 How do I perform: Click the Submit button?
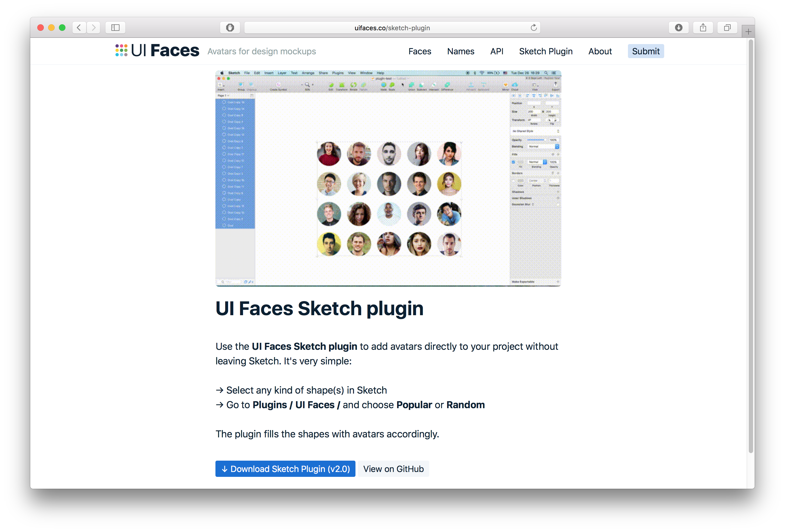[x=646, y=51]
